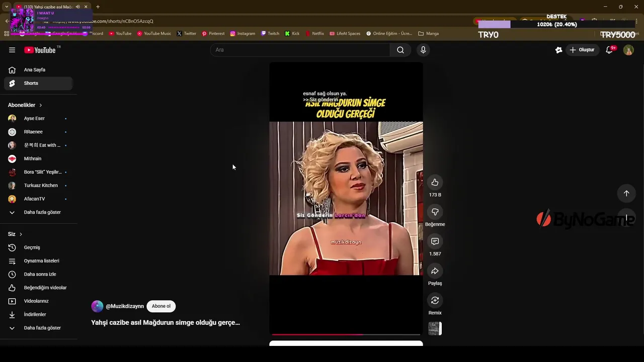
Task: Open the apps grid icon in bookmarks bar
Action: (7, 34)
